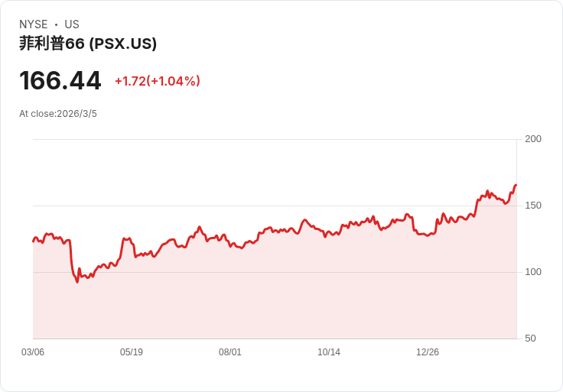
Task: Click the NYSE exchange label
Action: 34,24
